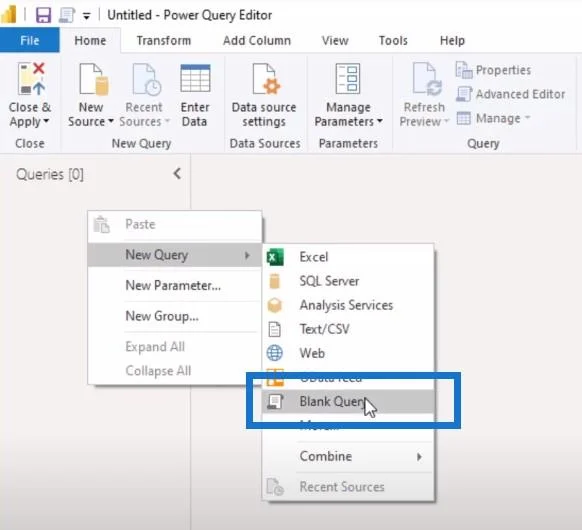Expand the New Source dropdown arrow

111,121
